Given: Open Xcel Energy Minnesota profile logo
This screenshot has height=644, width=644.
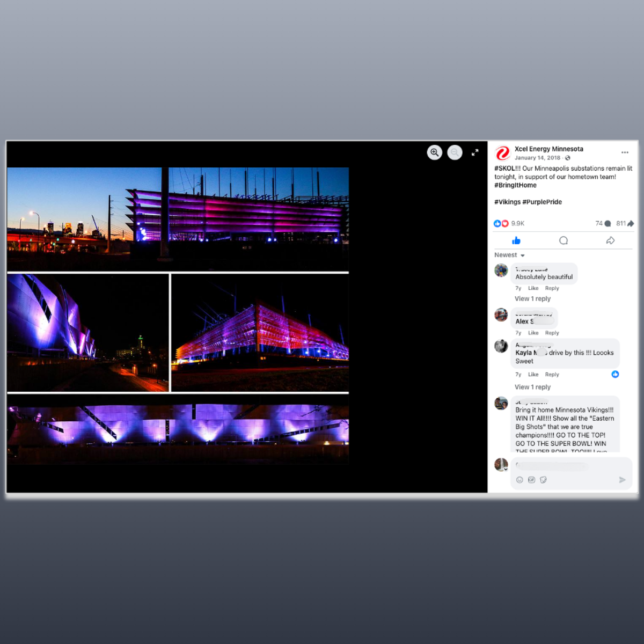Looking at the screenshot, I should (503, 153).
